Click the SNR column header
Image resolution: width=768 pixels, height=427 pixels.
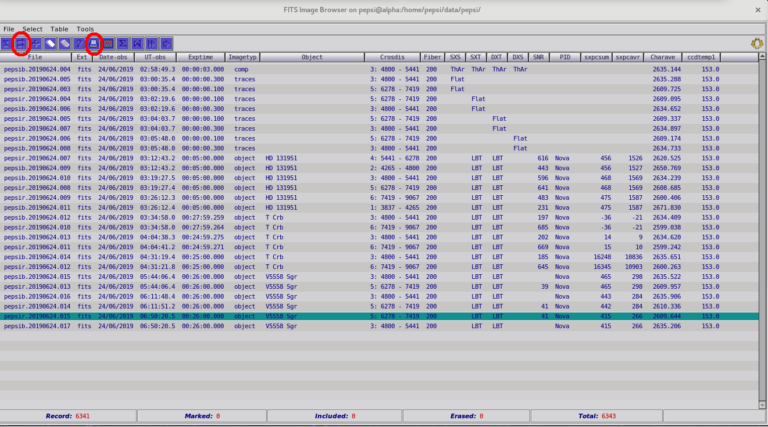coord(539,58)
